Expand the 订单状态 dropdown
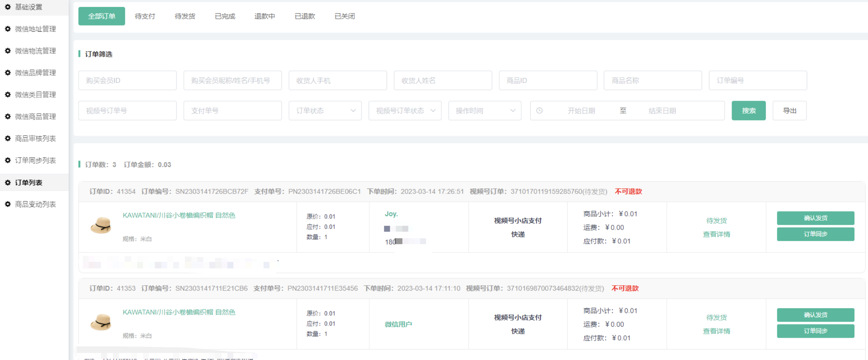 pyautogui.click(x=325, y=111)
